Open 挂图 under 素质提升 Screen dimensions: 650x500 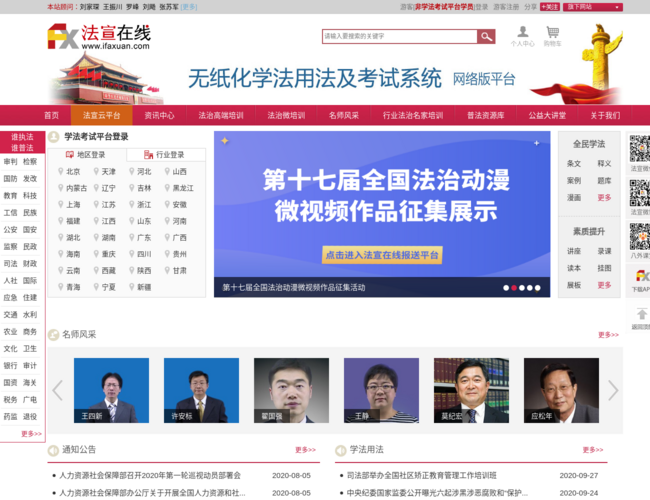pyautogui.click(x=604, y=268)
